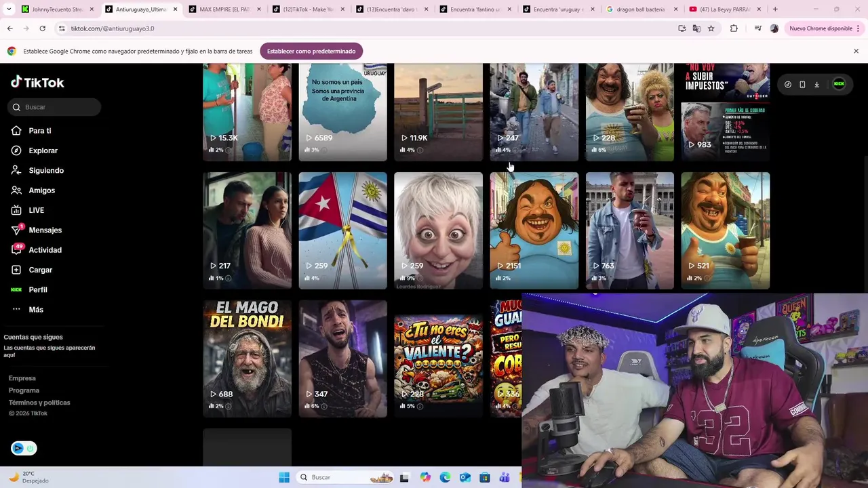868x488 pixels.
Task: Open the video with 2151 views
Action: click(534, 230)
